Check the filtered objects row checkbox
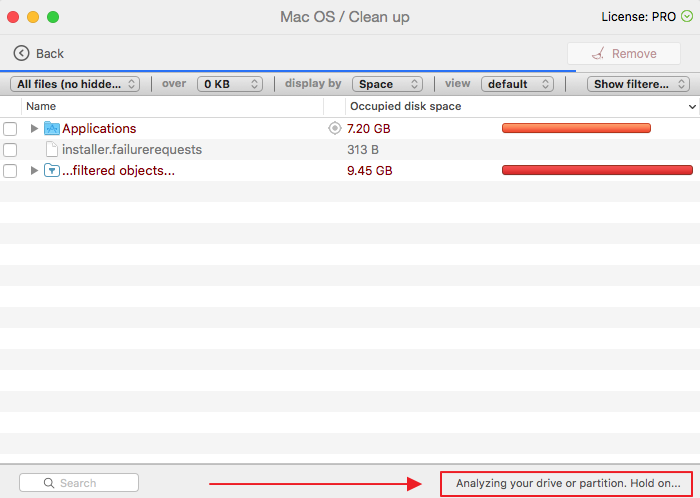 click(x=10, y=171)
